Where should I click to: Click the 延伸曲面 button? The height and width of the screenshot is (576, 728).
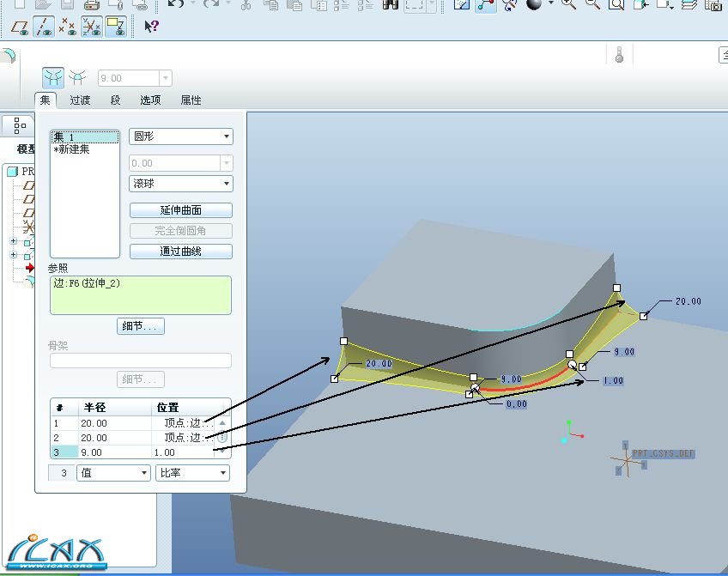pyautogui.click(x=181, y=210)
